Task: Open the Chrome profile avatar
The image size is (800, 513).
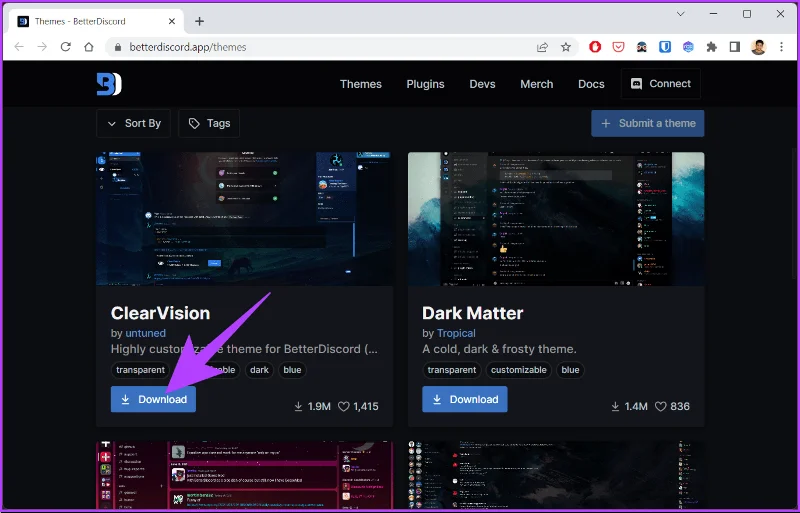Action: point(759,47)
